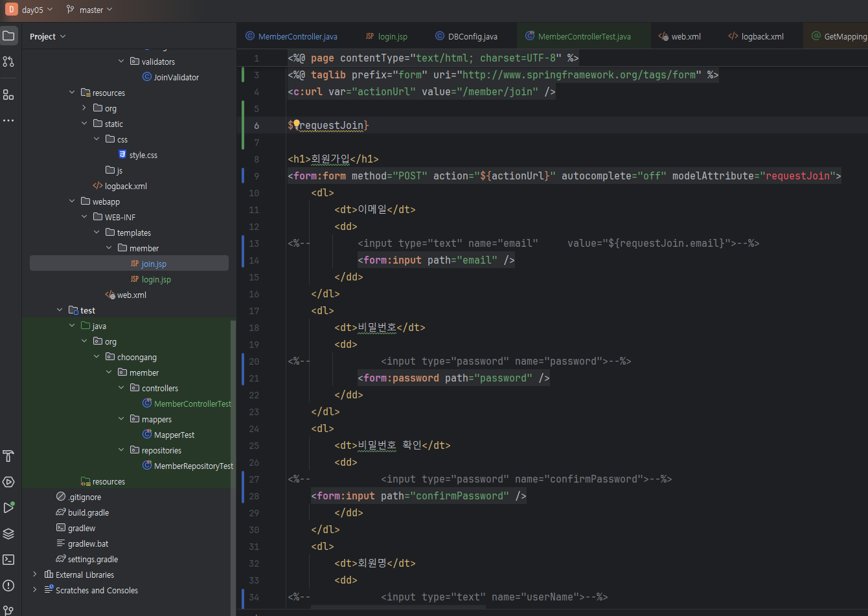Click the More tool windows ellipsis icon
The height and width of the screenshot is (616, 868).
tap(8, 120)
